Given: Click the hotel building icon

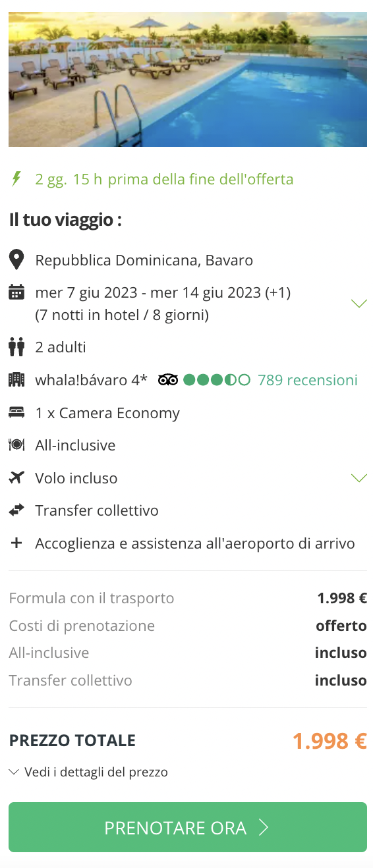Looking at the screenshot, I should click(x=16, y=379).
